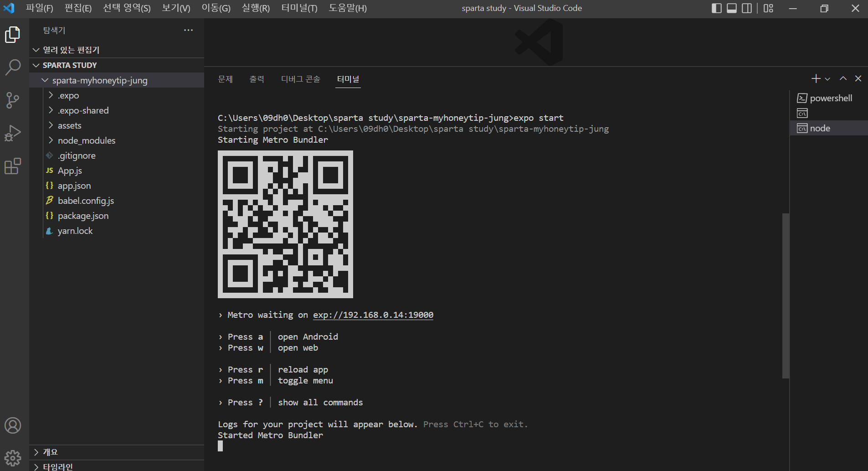Expand the .expo-shared folder
The height and width of the screenshot is (471, 868).
pos(117,110)
